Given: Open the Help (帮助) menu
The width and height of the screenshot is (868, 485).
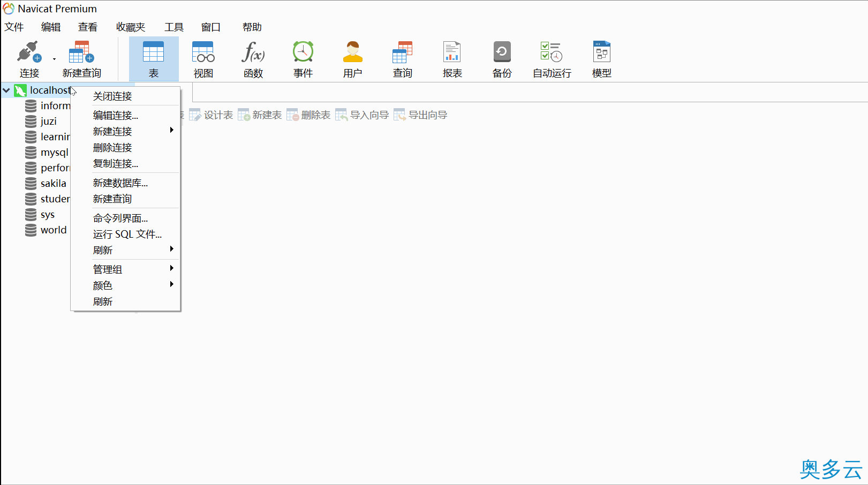Looking at the screenshot, I should (x=252, y=27).
